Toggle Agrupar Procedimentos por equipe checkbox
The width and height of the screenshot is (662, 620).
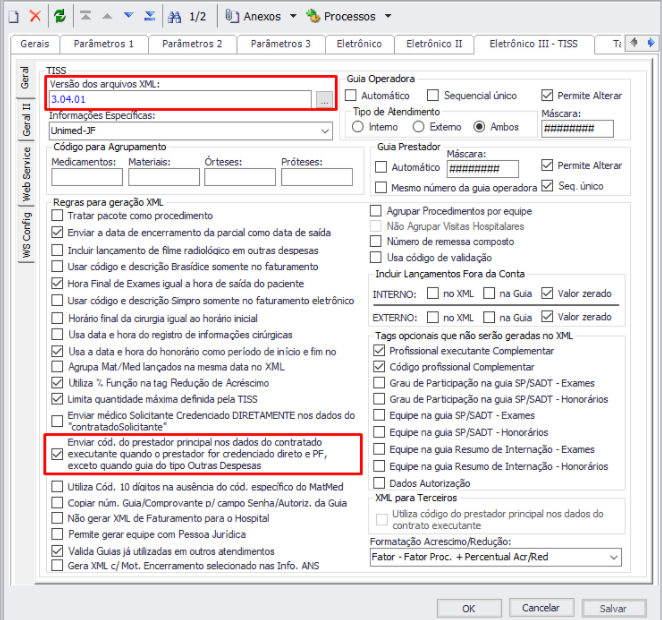pos(376,211)
